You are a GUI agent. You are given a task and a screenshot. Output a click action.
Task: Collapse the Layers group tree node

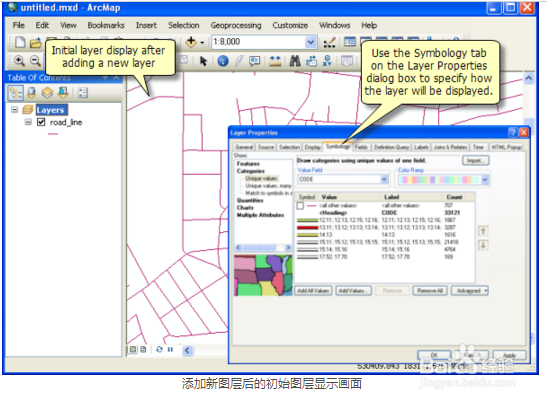(14, 110)
